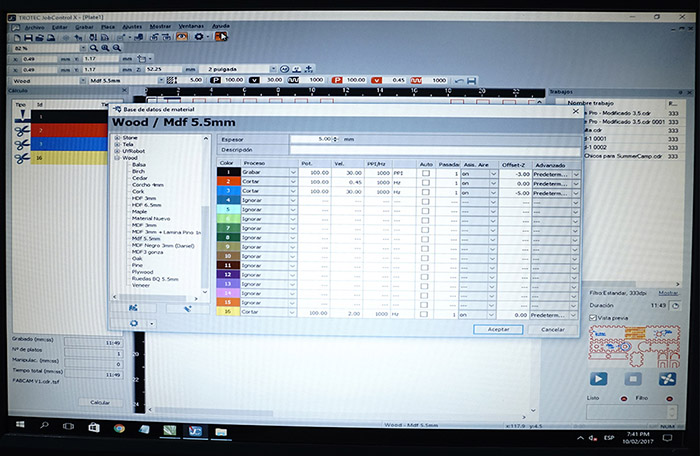The height and width of the screenshot is (456, 700).
Task: Open the Editar menu
Action: click(x=60, y=27)
